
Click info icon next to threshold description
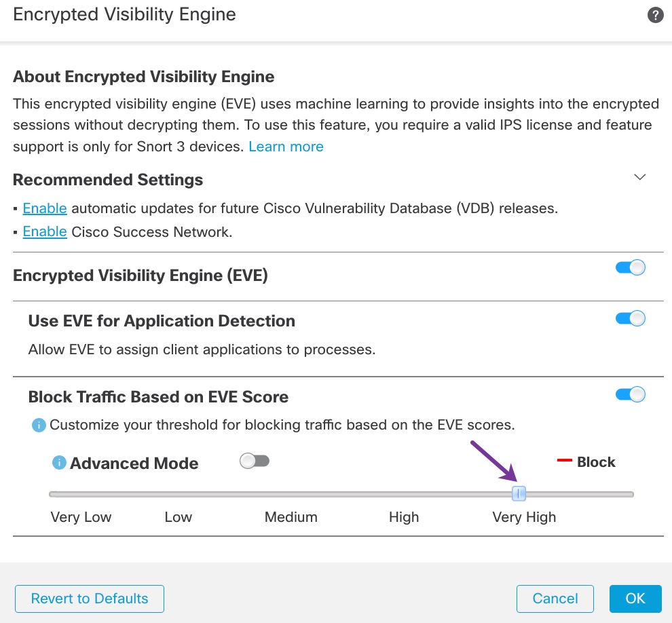[39, 426]
